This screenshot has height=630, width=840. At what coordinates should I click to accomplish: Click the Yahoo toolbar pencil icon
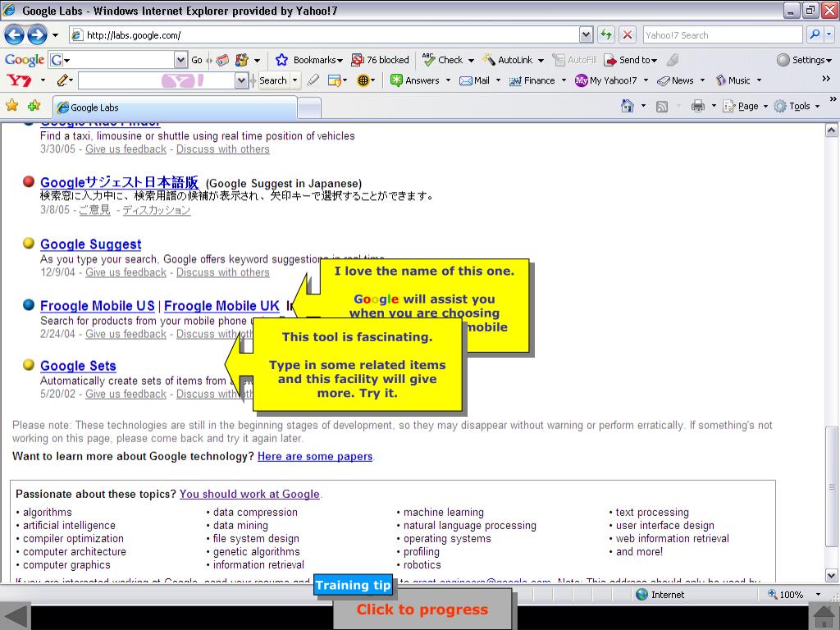point(62,80)
